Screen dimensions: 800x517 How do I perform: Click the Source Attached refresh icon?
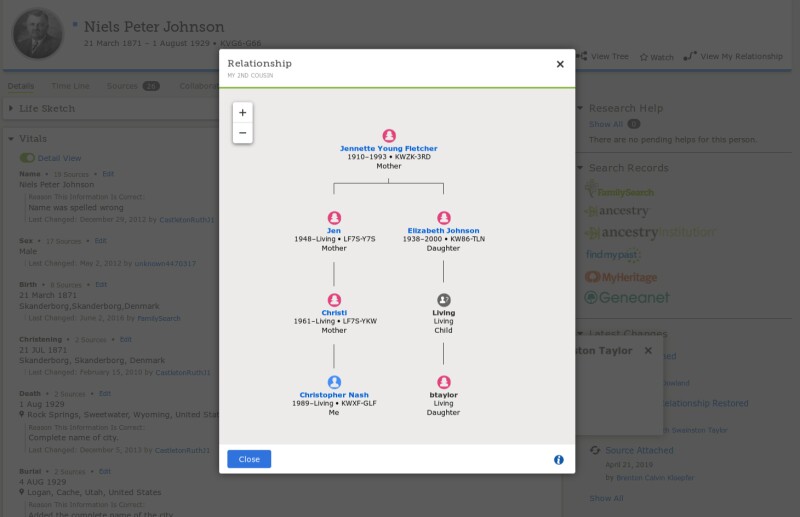coord(595,450)
